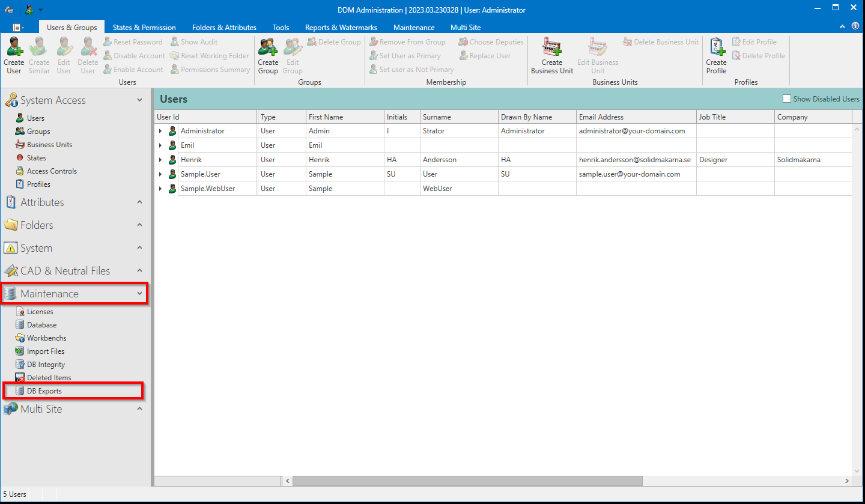865x504 pixels.
Task: Open the Reports & Watermarks tab
Action: [x=341, y=27]
